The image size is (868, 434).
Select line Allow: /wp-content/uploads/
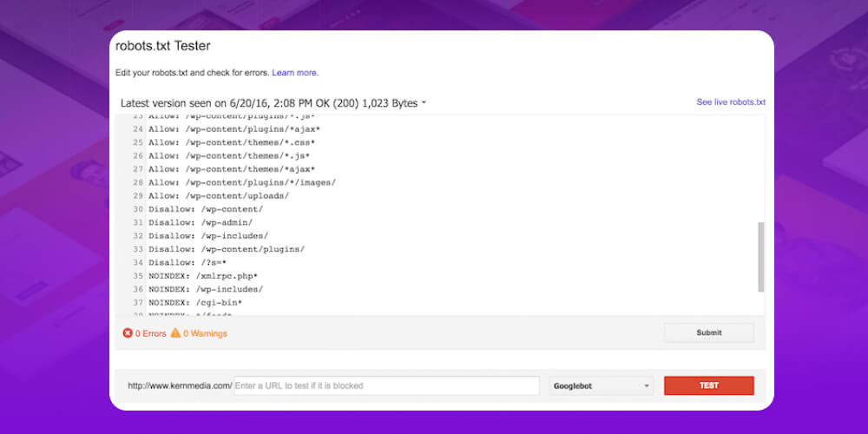(219, 196)
